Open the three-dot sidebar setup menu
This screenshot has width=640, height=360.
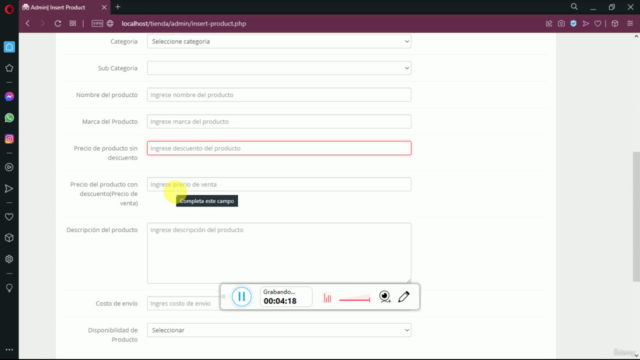tap(9, 350)
